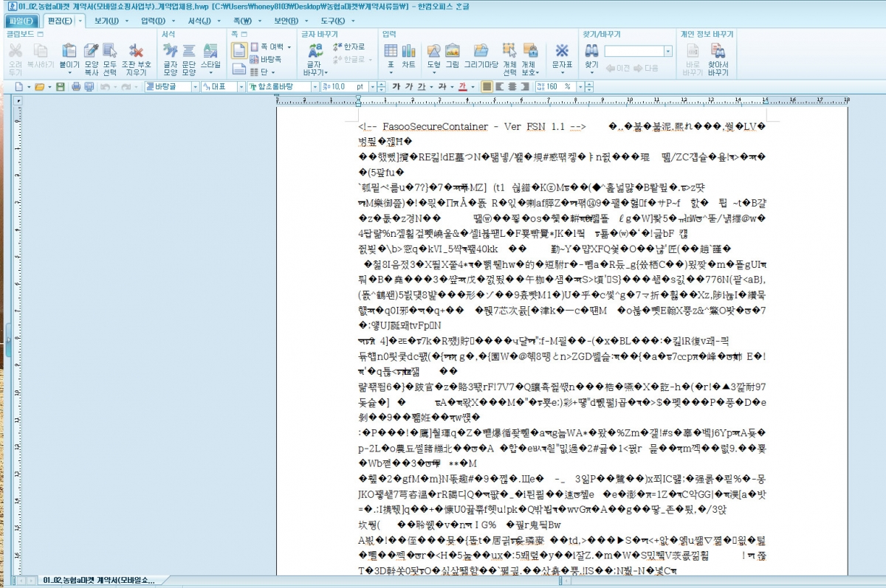886x588 pixels.
Task: Click the 이전 (previous) find button
Action: [x=617, y=69]
